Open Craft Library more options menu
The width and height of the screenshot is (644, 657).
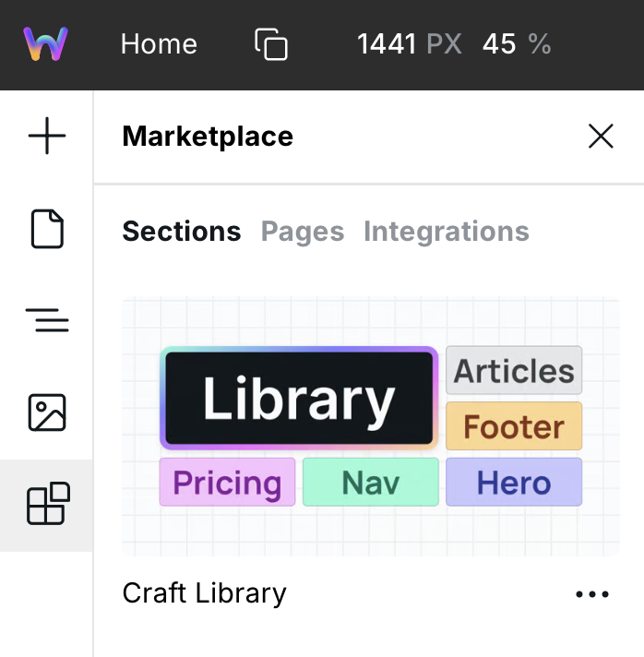click(591, 594)
